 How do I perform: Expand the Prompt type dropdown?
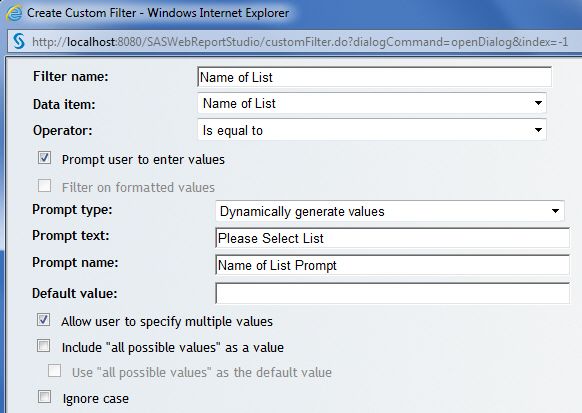click(390, 211)
